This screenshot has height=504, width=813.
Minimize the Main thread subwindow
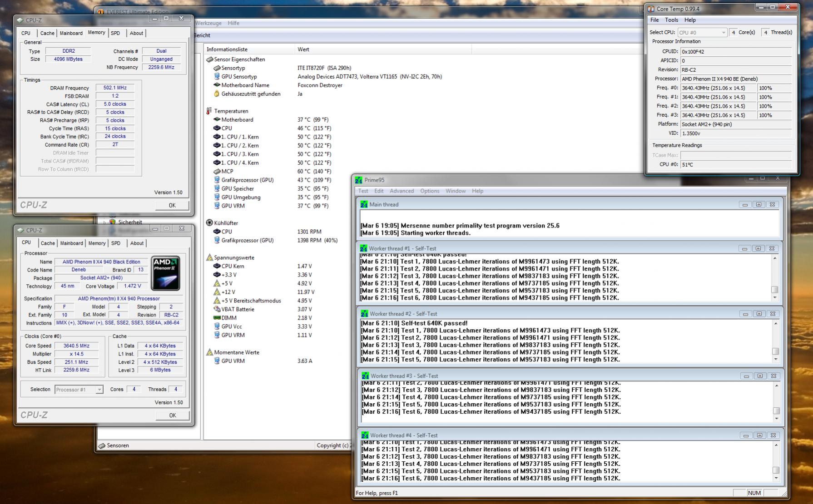pos(745,205)
